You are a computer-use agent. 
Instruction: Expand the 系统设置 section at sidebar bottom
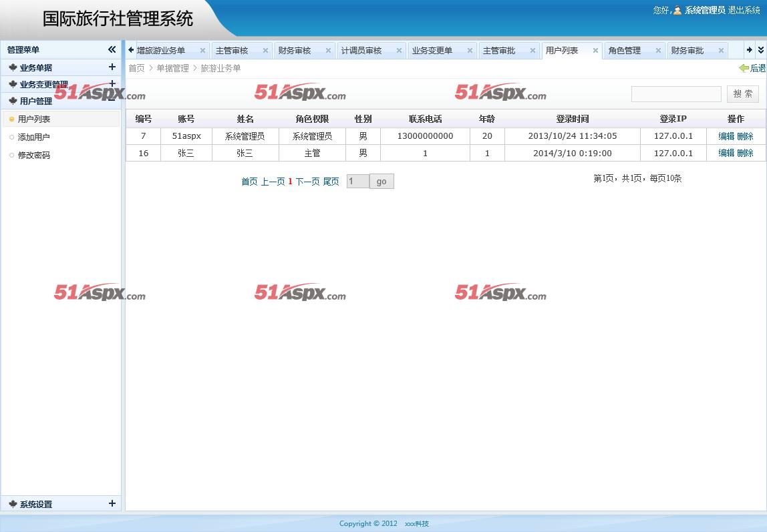coord(112,503)
